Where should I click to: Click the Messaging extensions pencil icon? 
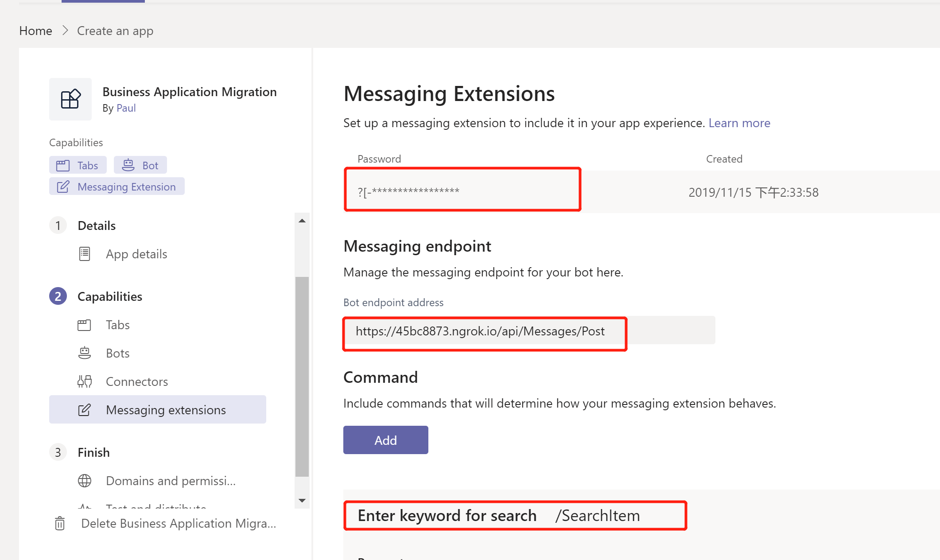(84, 410)
